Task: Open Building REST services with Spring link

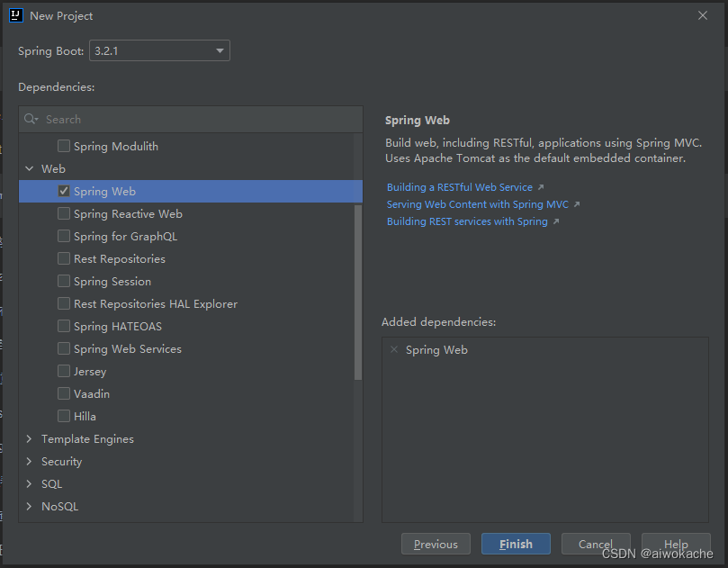Action: click(467, 221)
